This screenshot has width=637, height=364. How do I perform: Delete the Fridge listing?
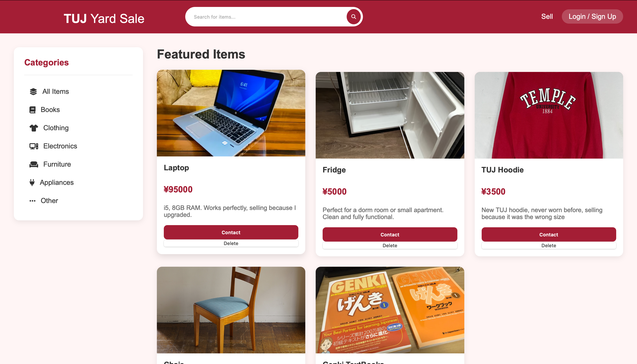[390, 245]
